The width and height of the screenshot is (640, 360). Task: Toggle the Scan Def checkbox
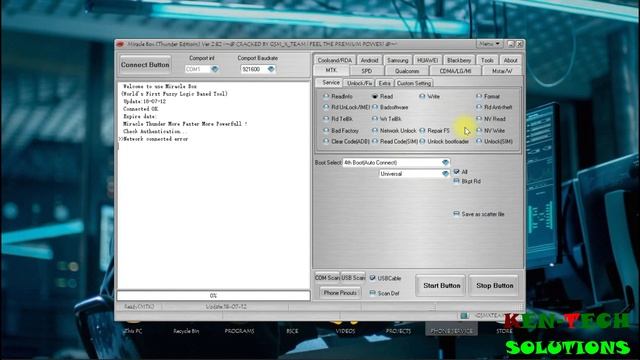(372, 293)
